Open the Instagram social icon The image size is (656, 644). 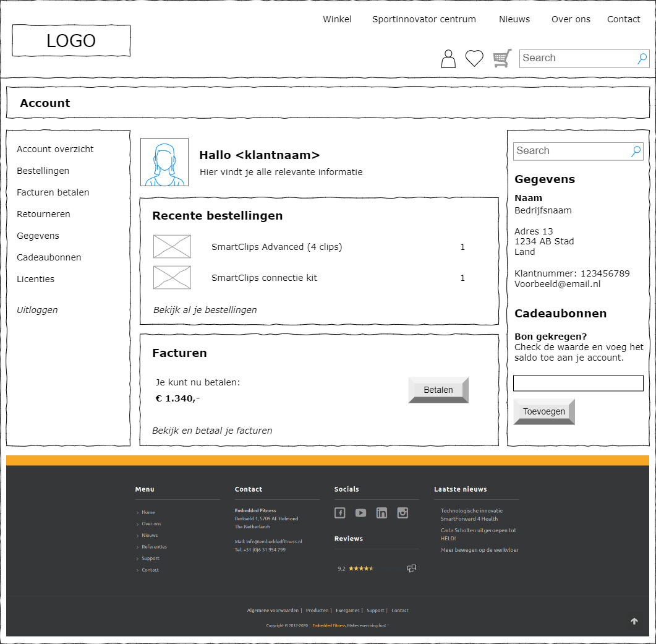pyautogui.click(x=403, y=513)
